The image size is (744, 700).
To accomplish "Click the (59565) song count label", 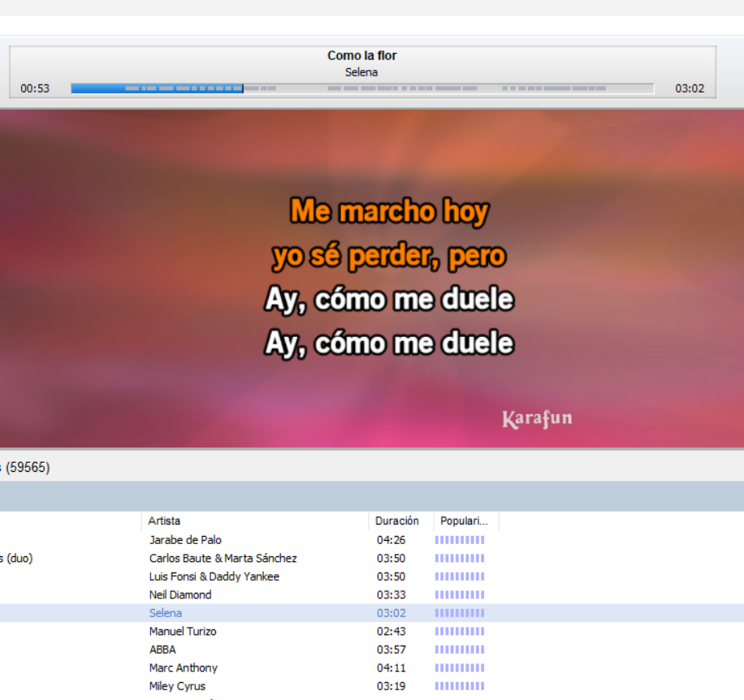I will 28,467.
